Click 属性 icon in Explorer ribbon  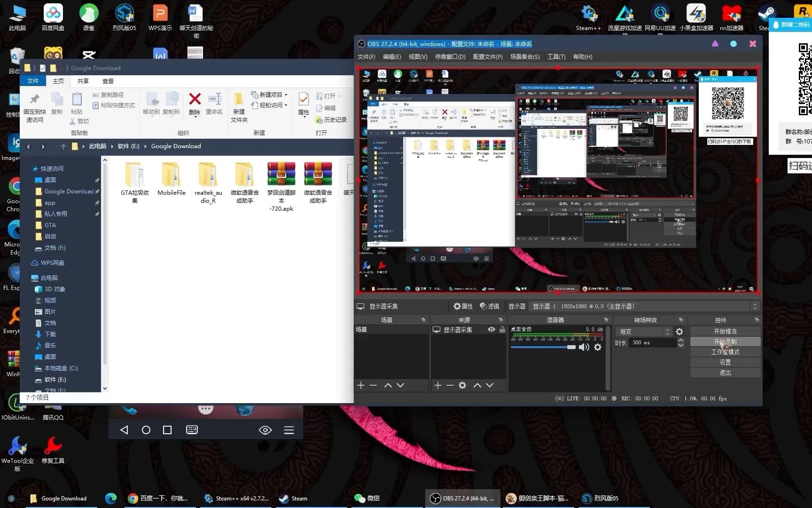coord(304,104)
